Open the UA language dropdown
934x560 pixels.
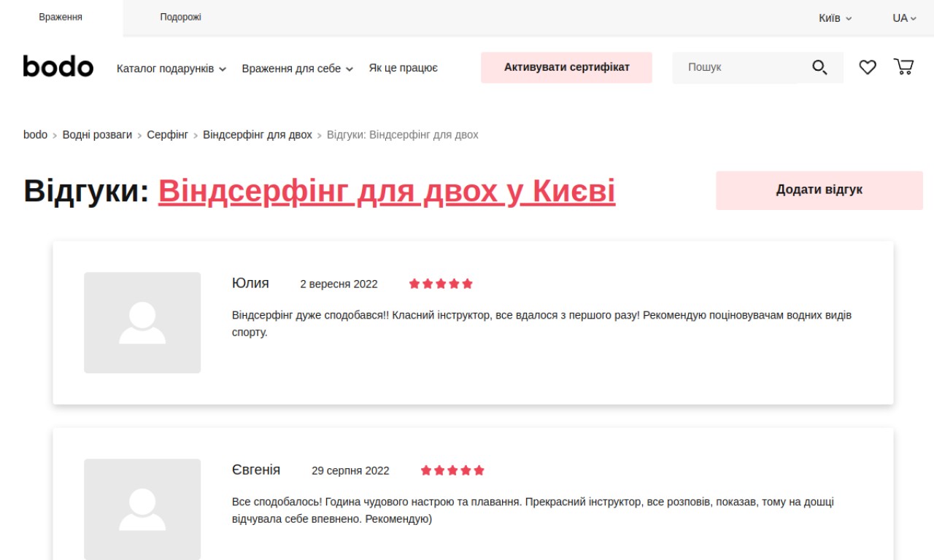click(904, 17)
